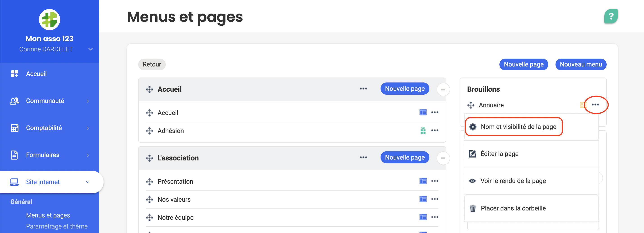
Task: Grab the move handle of Annuaire draft
Action: point(471,105)
